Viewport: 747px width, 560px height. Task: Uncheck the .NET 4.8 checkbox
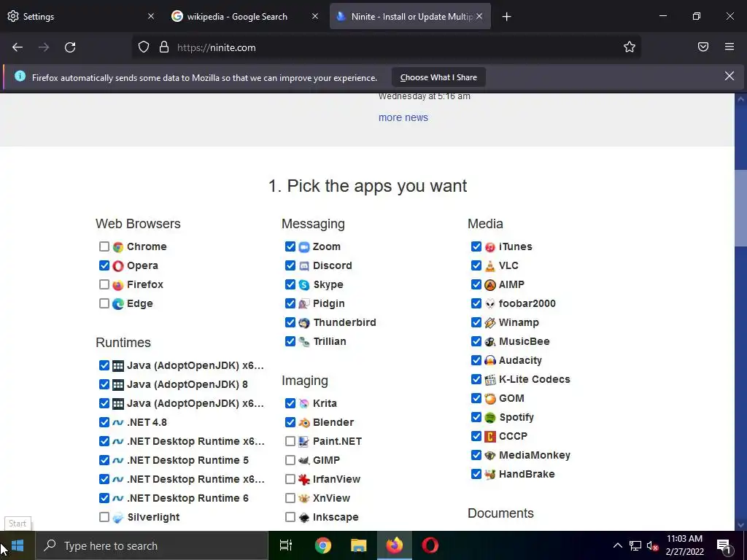point(104,422)
